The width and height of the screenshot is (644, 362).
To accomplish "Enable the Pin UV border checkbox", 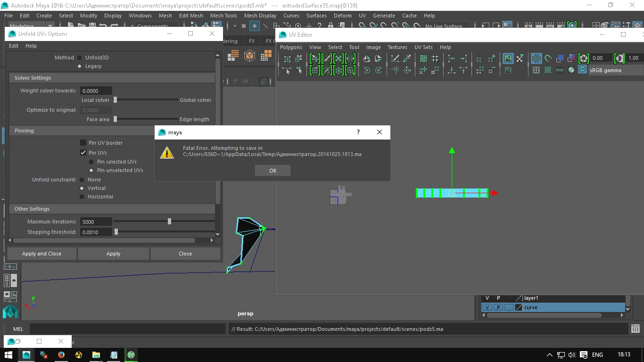I will click(83, 143).
